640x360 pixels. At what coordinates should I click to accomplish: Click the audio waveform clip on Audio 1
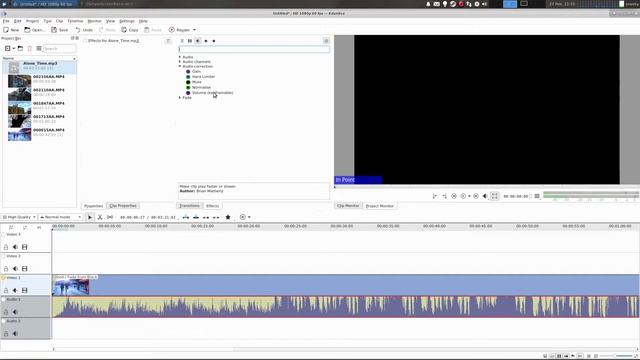(x=345, y=307)
